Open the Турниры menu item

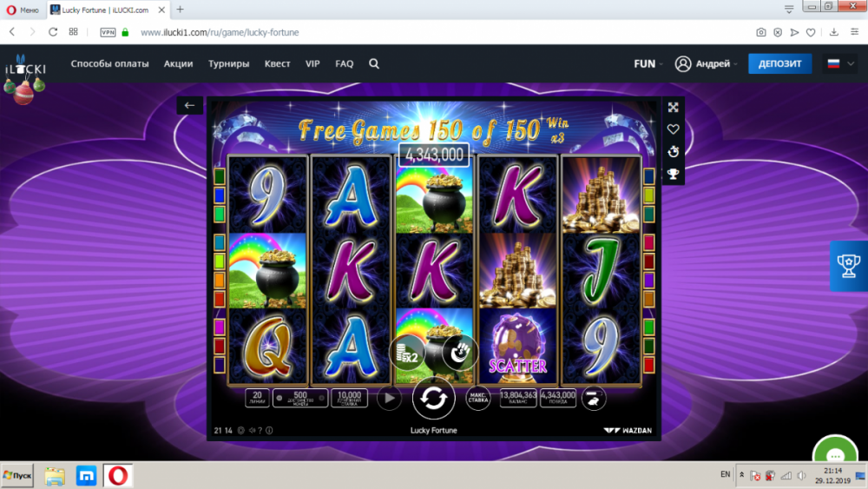(228, 63)
